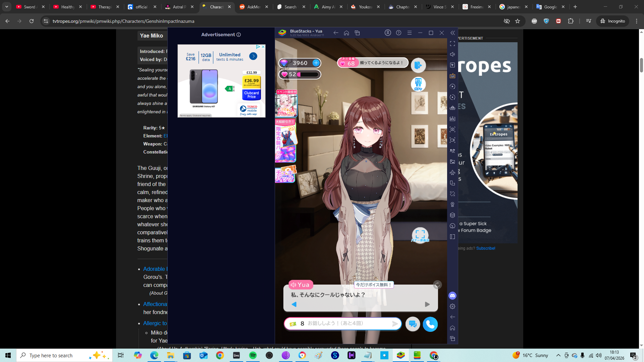The image size is (644, 362).
Task: Close the Tesco Mobile ad
Action: 263,47
